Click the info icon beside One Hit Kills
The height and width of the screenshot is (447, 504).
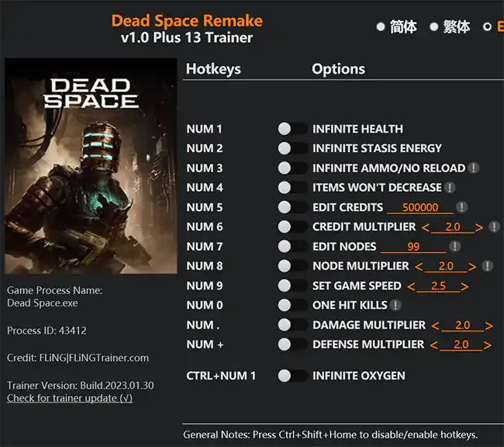coord(395,305)
